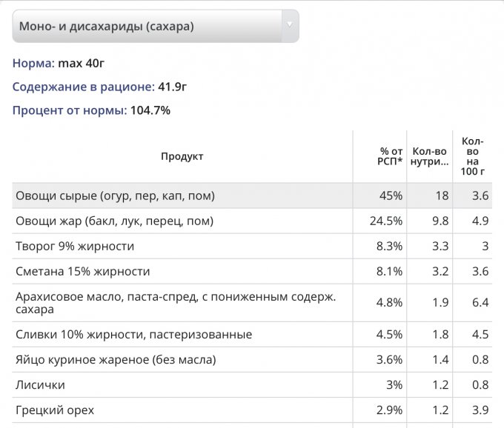Click Сметана 15% жирности product
Image resolution: width=504 pixels, height=428 pixels.
tap(82, 271)
